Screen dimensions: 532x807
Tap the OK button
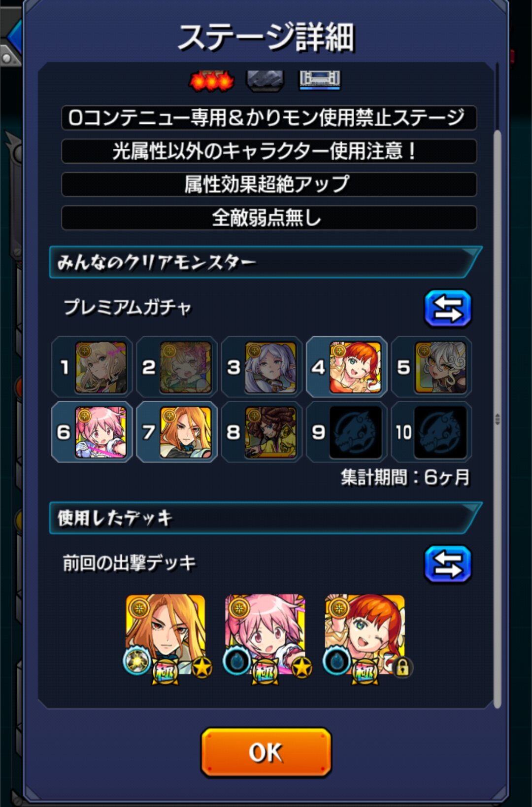pyautogui.click(x=266, y=752)
